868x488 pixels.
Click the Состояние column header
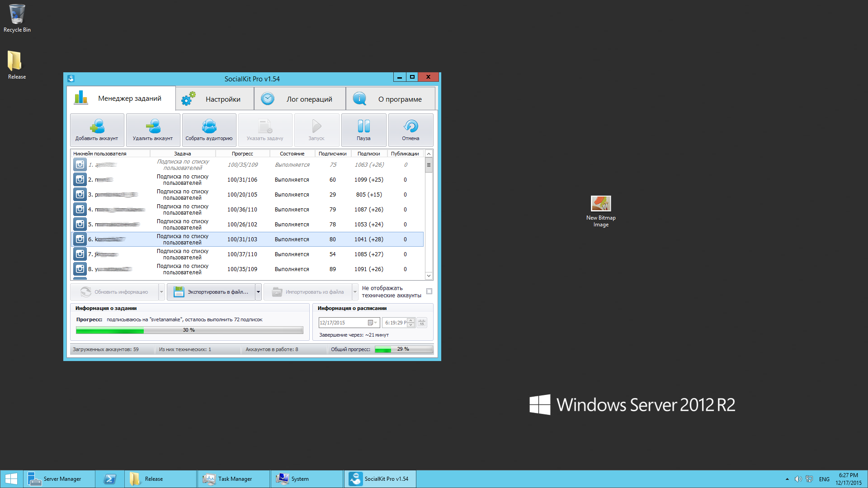(292, 154)
